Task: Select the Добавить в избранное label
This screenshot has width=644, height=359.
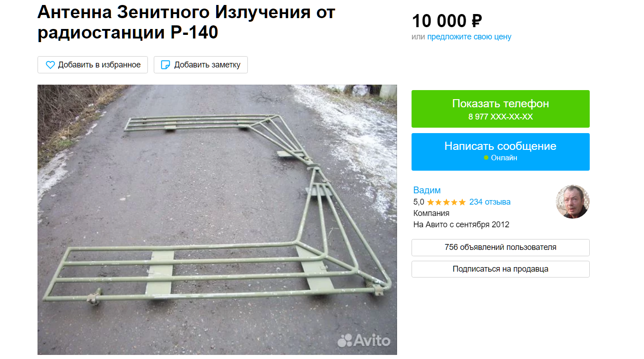Action: pos(99,65)
